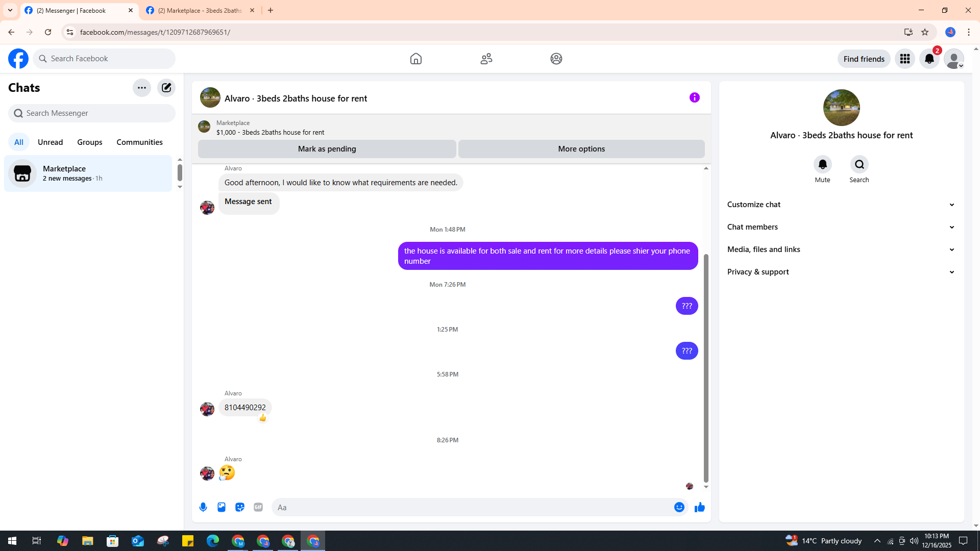Click the conversation vertical scrollbar
This screenshot has height=551, width=980.
(x=706, y=367)
